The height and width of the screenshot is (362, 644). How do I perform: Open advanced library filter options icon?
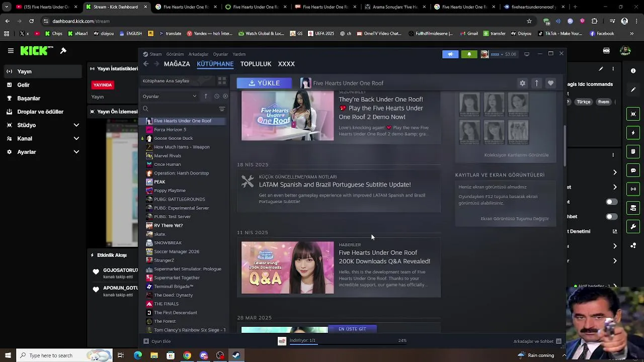pyautogui.click(x=222, y=109)
